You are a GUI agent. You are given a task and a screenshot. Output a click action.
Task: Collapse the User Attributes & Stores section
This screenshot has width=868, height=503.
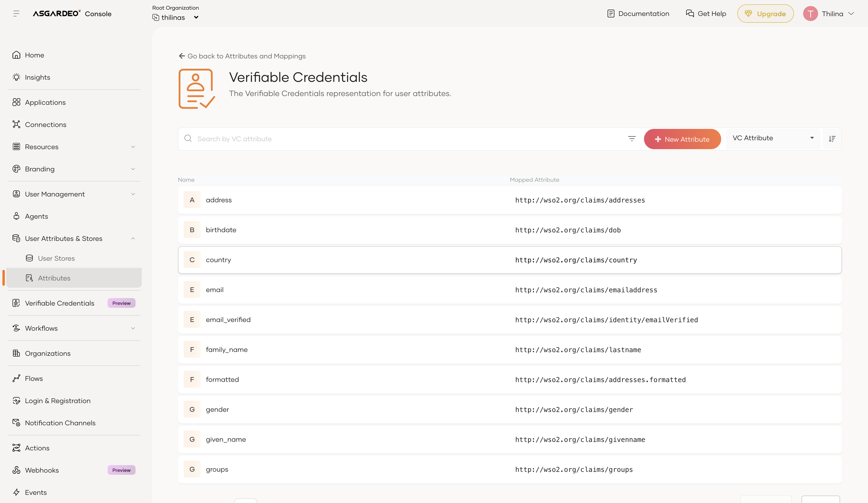(133, 238)
